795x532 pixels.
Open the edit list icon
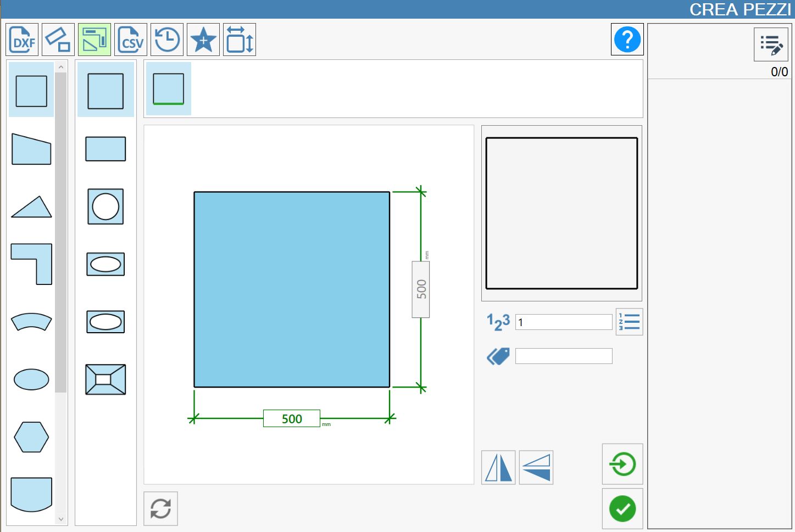coord(771,44)
